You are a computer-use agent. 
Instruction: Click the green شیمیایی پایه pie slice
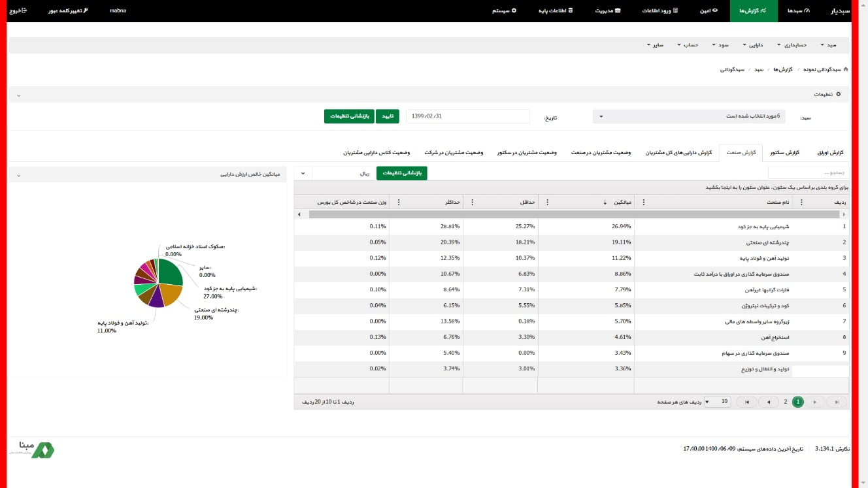(x=169, y=272)
